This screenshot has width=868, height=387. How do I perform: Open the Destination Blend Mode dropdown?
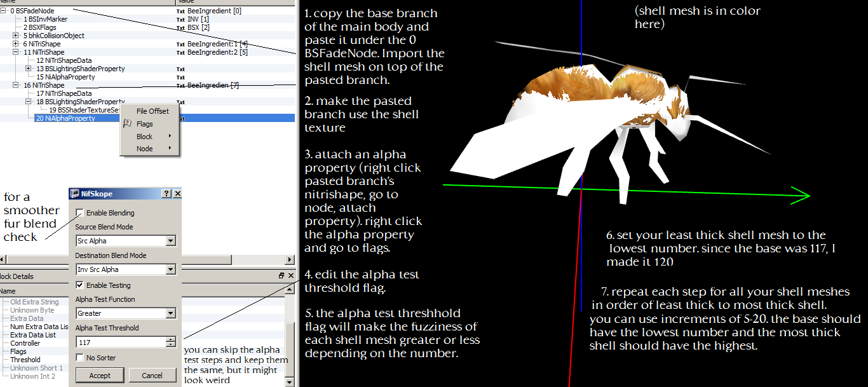point(170,269)
